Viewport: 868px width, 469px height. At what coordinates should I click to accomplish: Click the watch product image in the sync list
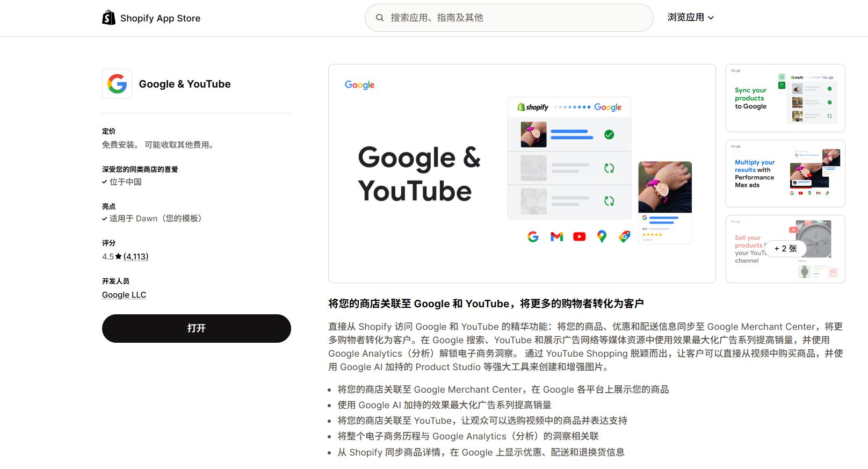tap(533, 134)
